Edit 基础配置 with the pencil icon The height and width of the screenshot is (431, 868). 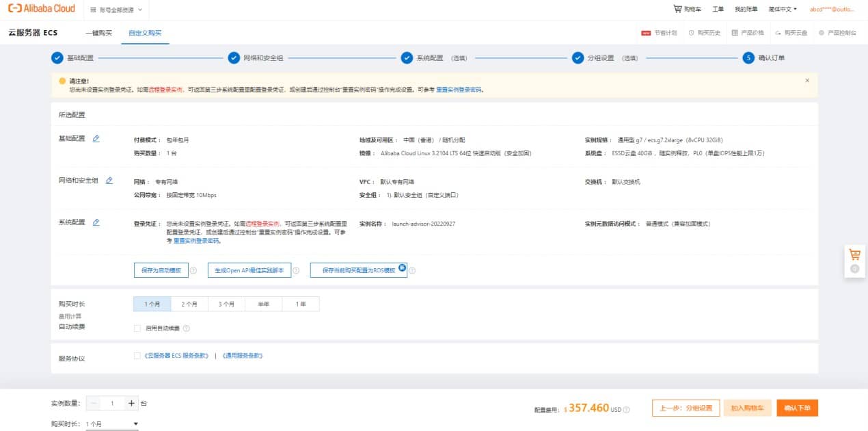pos(96,138)
